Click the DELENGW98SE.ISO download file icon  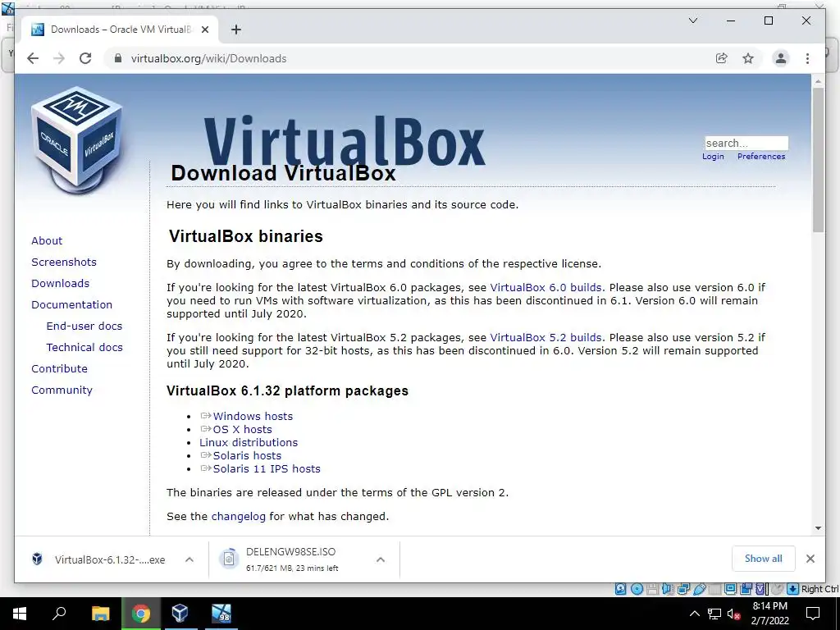point(229,559)
